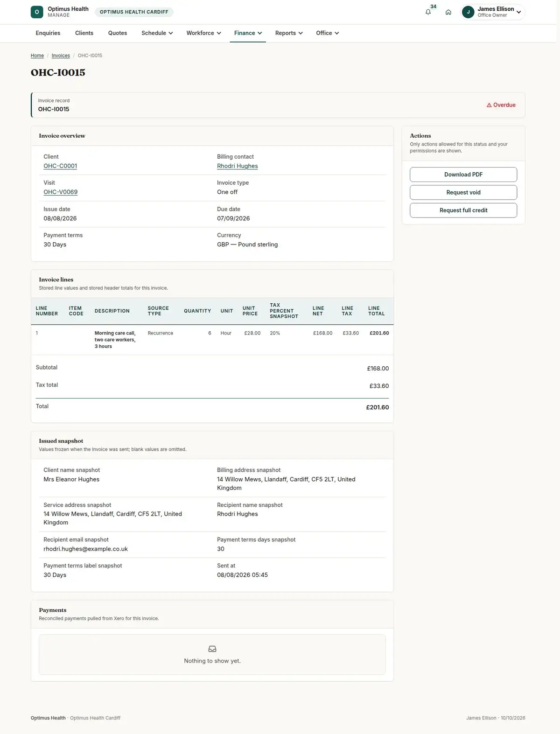Open the Workforce dropdown menu

tap(204, 33)
